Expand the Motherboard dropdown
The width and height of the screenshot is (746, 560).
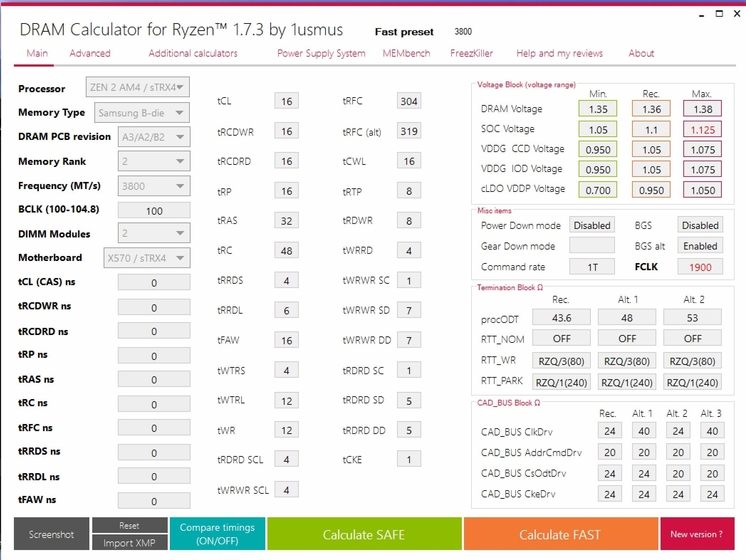[x=147, y=258]
